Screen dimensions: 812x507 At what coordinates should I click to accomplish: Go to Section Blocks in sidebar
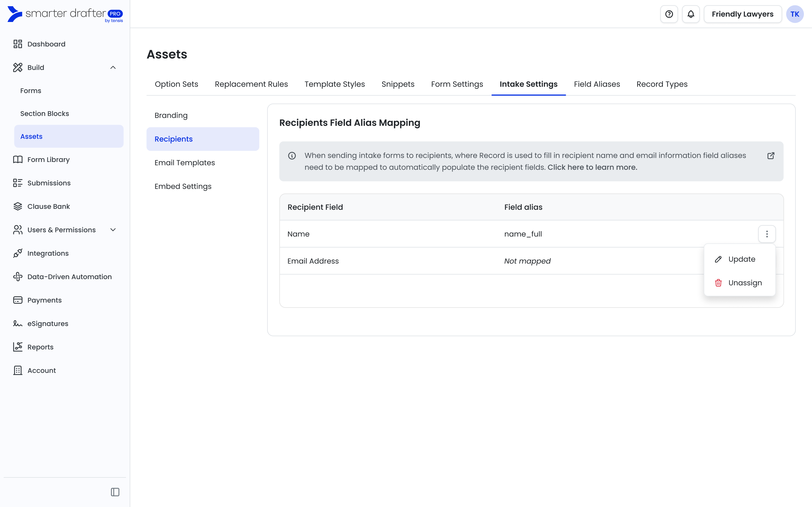45,113
